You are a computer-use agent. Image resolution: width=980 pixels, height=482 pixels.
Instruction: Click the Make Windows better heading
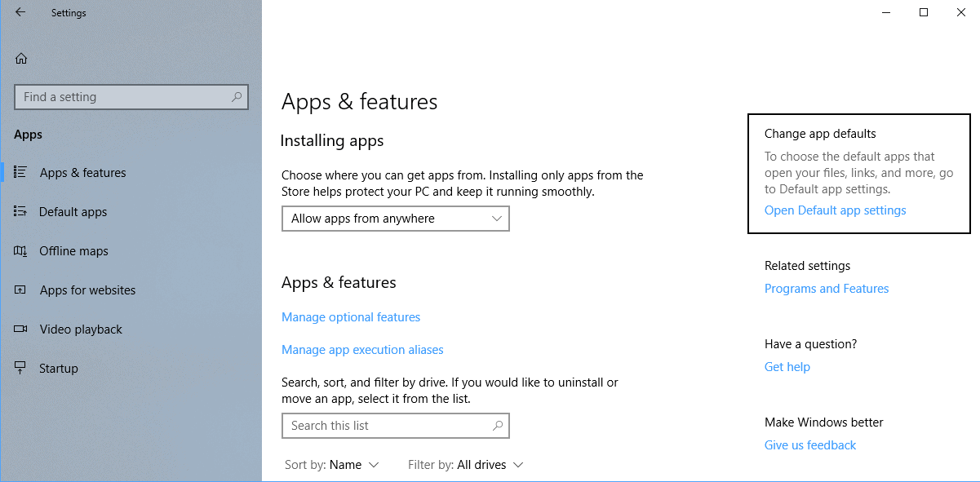pos(824,422)
